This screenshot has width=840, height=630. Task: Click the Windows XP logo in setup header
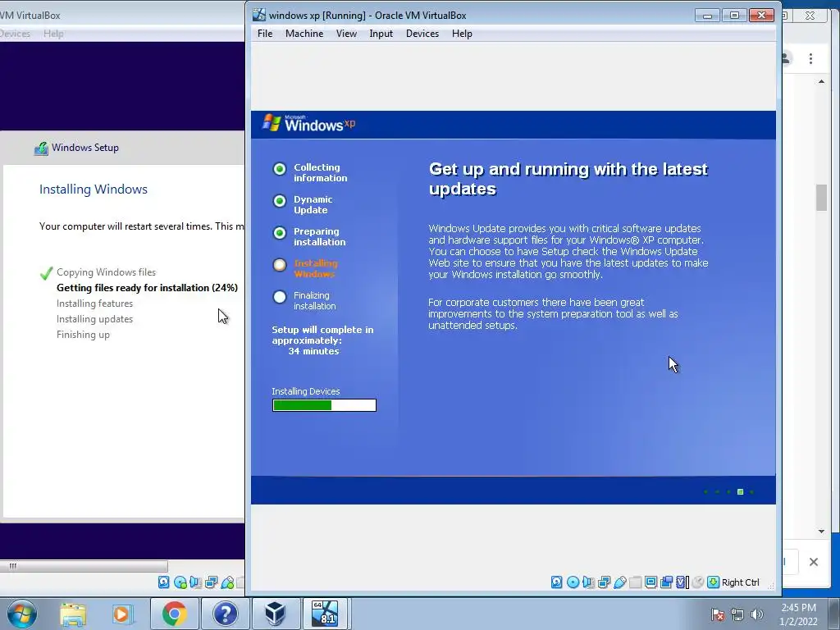[309, 124]
